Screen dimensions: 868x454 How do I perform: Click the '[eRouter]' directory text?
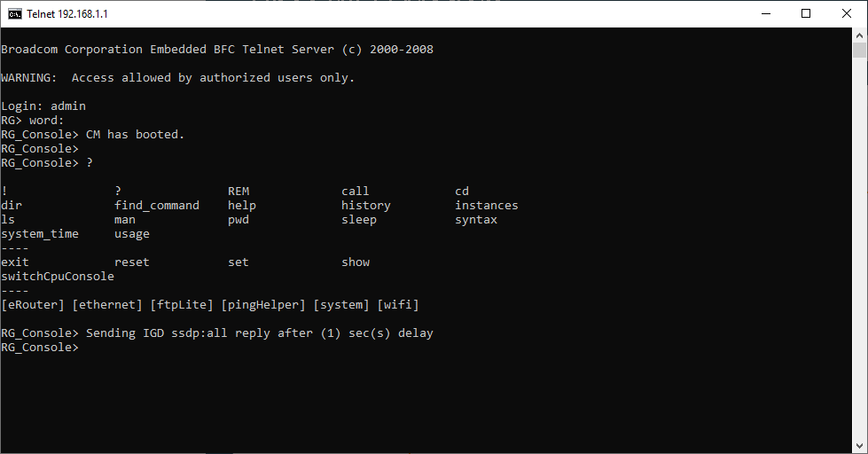point(33,305)
